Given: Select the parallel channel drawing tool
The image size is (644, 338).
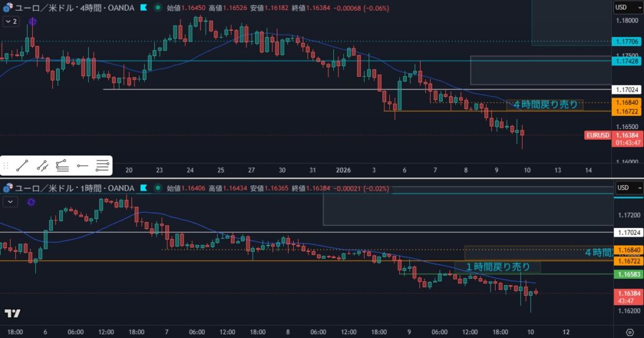Looking at the screenshot, I should point(42,166).
